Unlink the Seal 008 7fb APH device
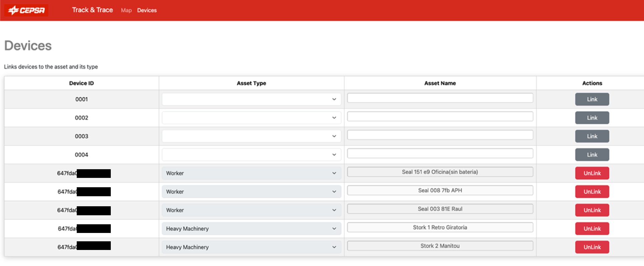The height and width of the screenshot is (266, 644). (592, 192)
